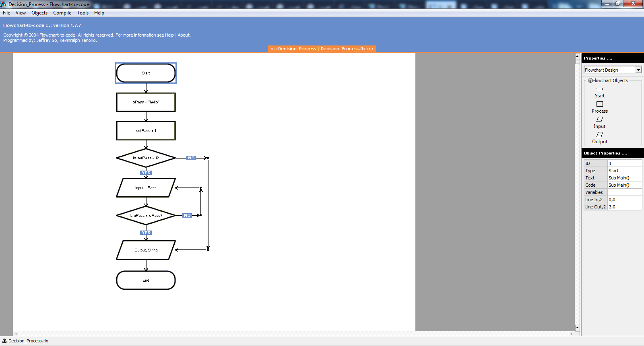Image resolution: width=644 pixels, height=346 pixels.
Task: Edit the Text property value Sub Main()
Action: [x=625, y=178]
